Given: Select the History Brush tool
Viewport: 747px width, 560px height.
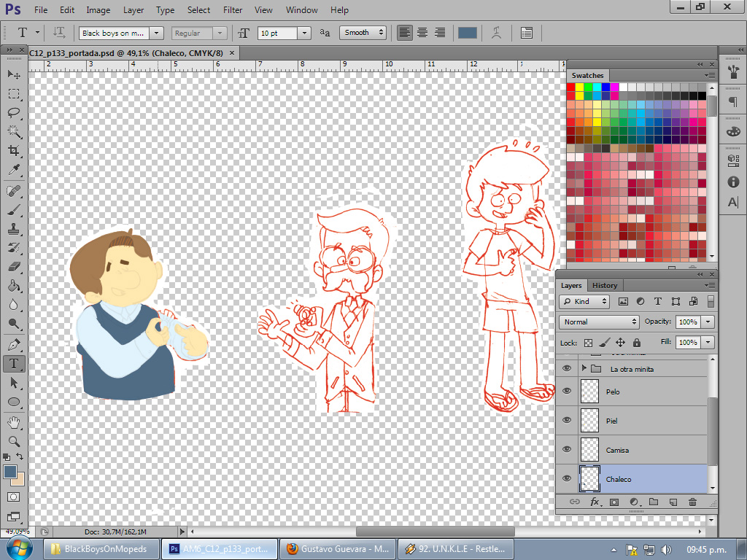Looking at the screenshot, I should click(x=14, y=248).
